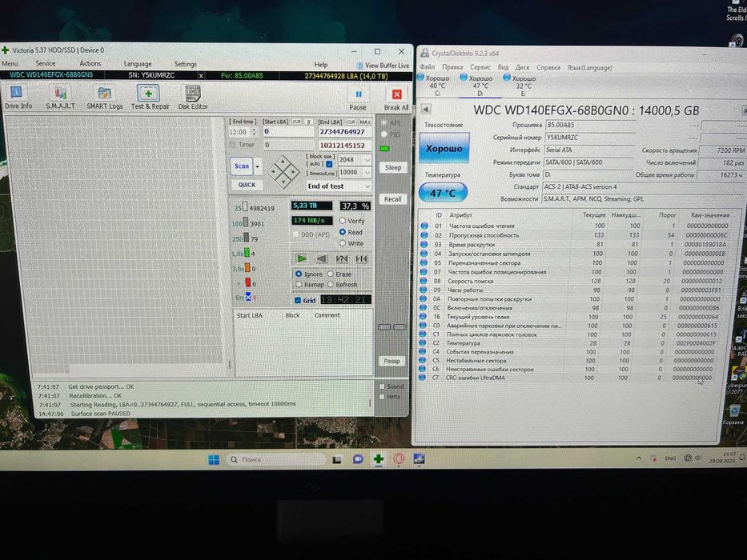Open the dropdown arrow beside Scan
The height and width of the screenshot is (560, 747).
257,166
